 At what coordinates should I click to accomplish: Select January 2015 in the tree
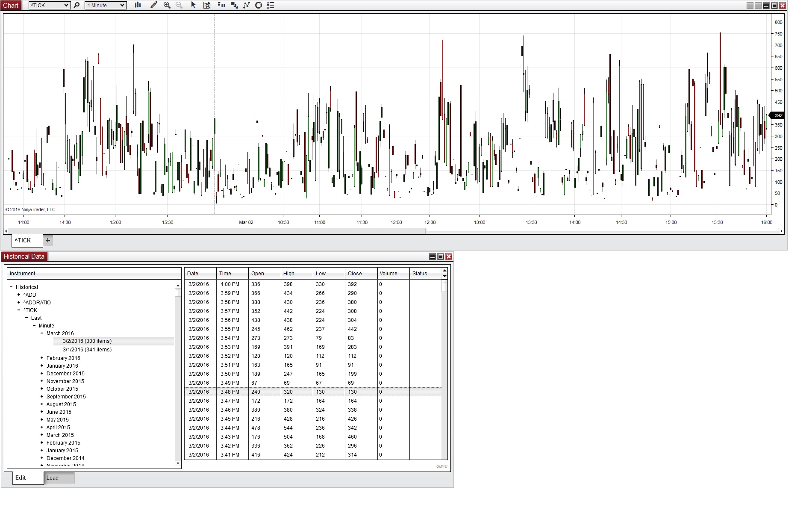(62, 451)
